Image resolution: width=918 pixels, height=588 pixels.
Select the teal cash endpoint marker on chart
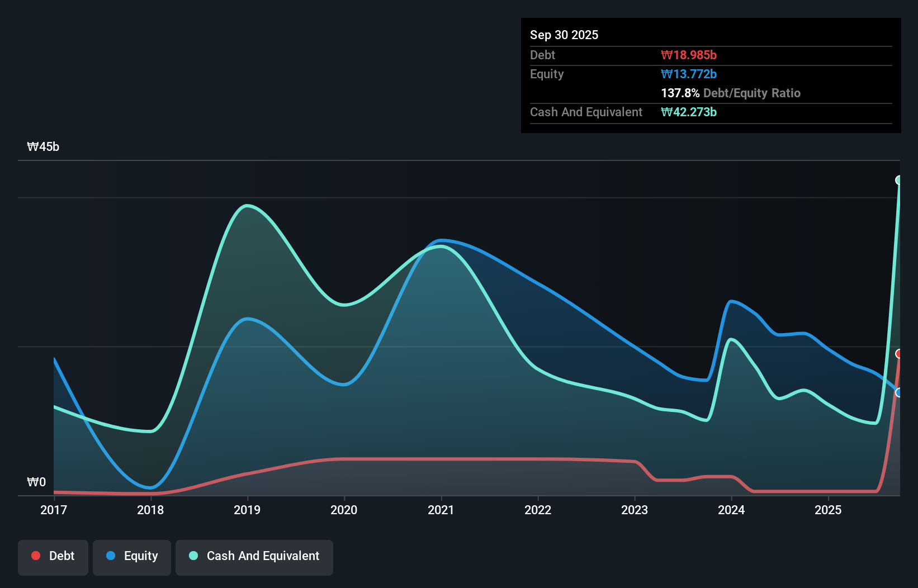coord(899,179)
